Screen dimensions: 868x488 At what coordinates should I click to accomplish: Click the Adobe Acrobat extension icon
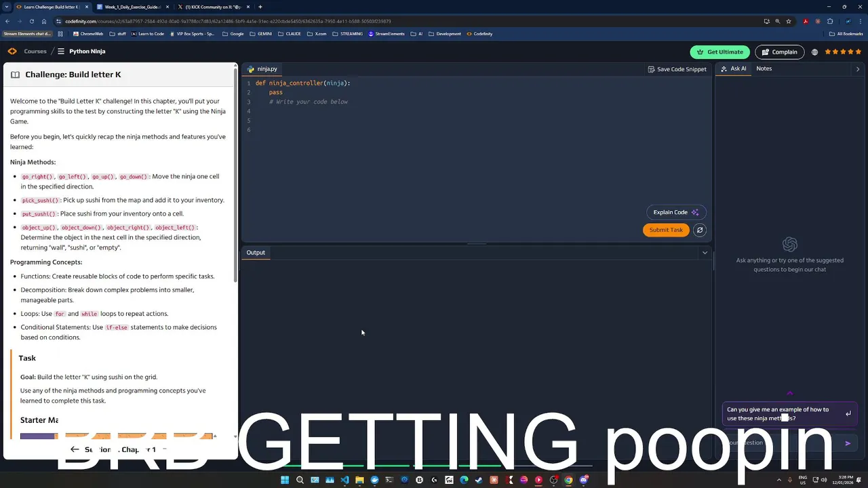click(806, 21)
